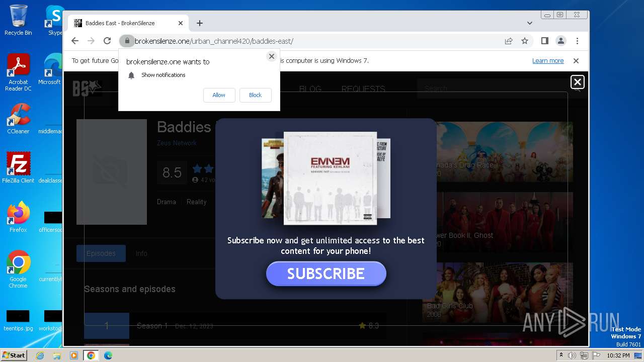Open the REQUESTS menu item
The height and width of the screenshot is (362, 644).
[x=363, y=89]
